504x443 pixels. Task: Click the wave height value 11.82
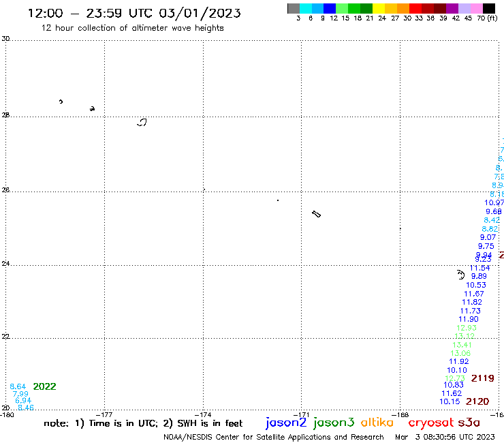pos(472,302)
